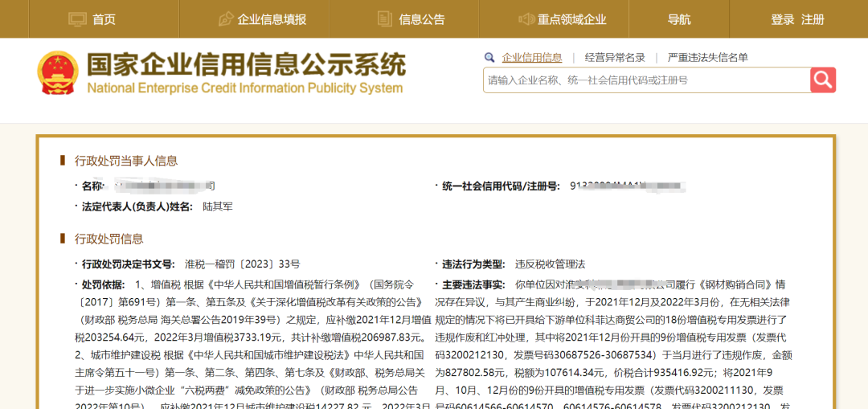
Task: Click the pencil icon beside 企业信息填报
Action: click(x=225, y=19)
